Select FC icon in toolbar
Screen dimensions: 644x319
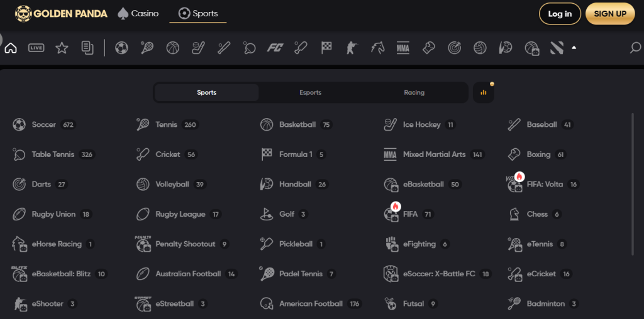[275, 48]
